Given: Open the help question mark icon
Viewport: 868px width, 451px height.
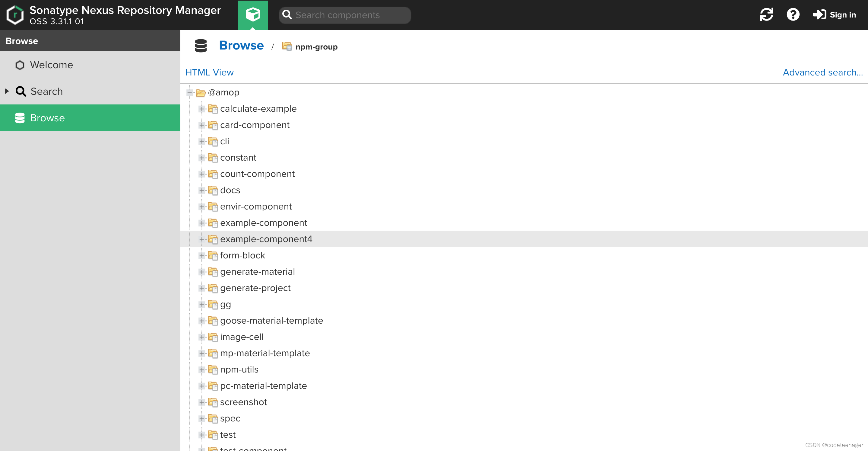Looking at the screenshot, I should click(793, 15).
